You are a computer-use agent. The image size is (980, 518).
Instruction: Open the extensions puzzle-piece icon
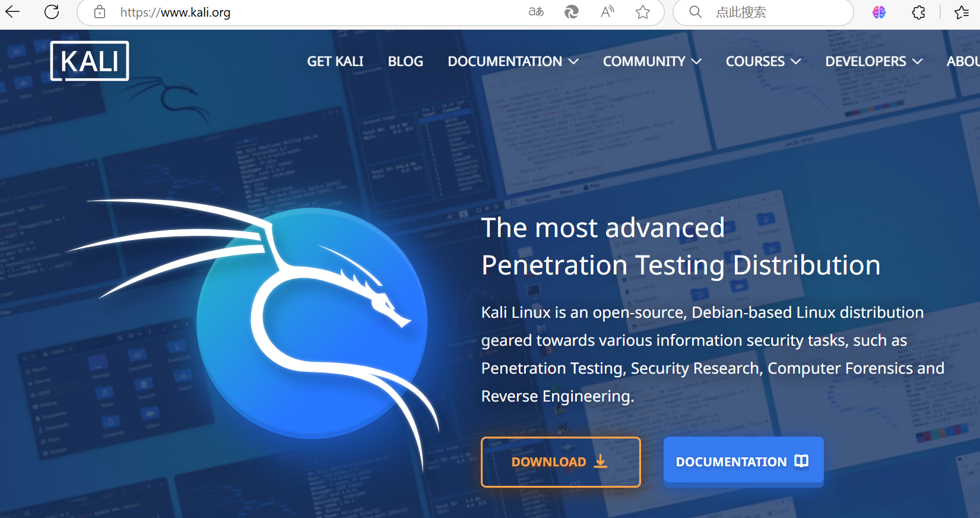(918, 12)
